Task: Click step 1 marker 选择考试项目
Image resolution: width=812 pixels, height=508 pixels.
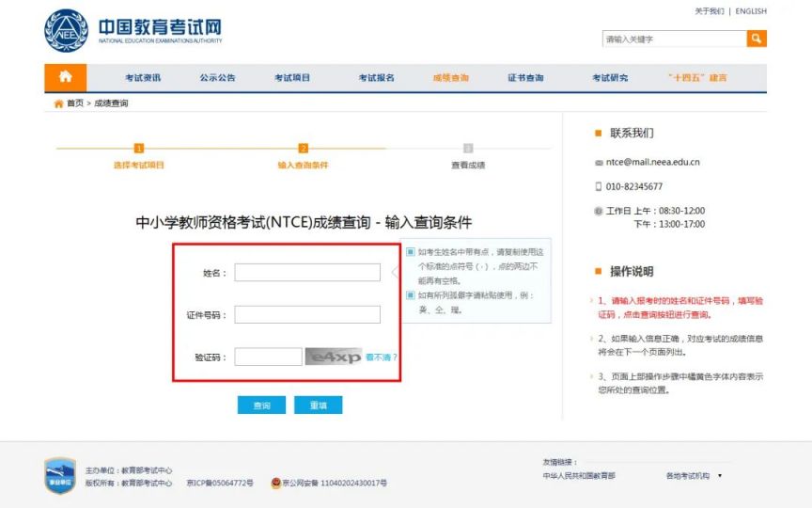Action: (139, 149)
